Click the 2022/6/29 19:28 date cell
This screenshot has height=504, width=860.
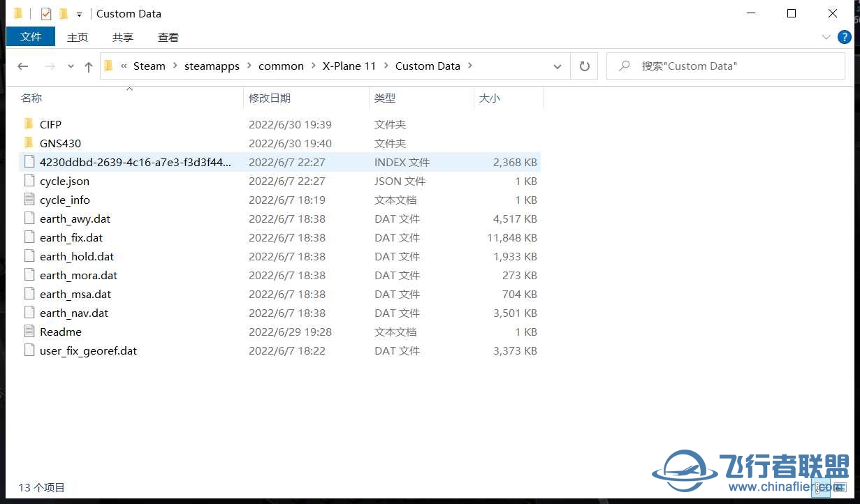pos(291,332)
